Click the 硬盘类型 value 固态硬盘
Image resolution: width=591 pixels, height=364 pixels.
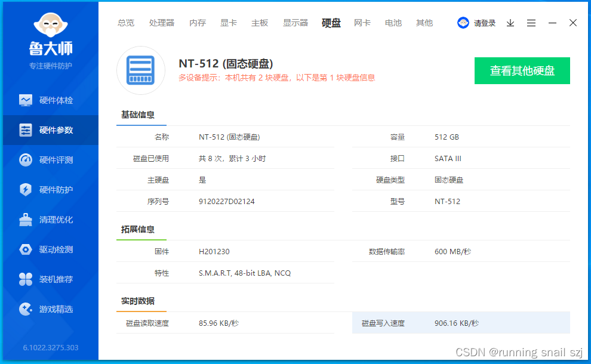pos(448,180)
